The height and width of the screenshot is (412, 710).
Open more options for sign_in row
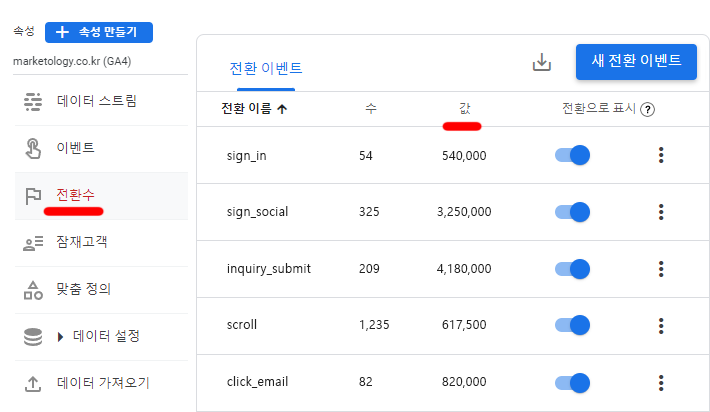(x=661, y=155)
